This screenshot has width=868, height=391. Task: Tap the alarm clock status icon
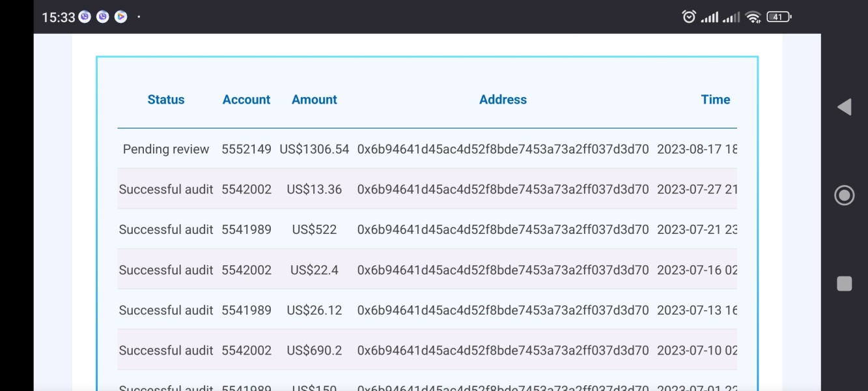689,17
